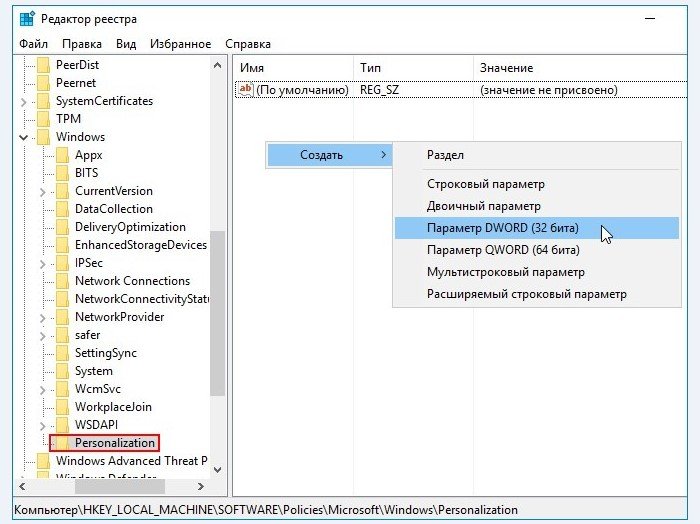
Task: Select Мультистроковый параметр
Action: pyautogui.click(x=537, y=272)
